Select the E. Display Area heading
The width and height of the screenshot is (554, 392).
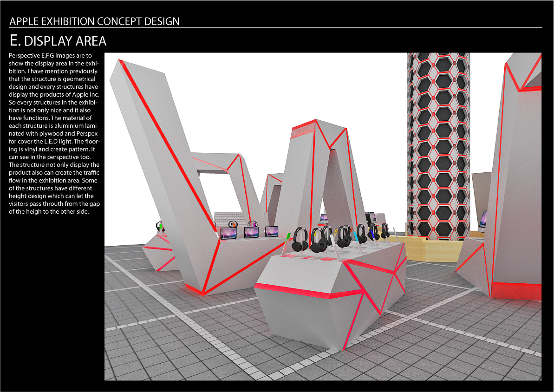click(58, 41)
